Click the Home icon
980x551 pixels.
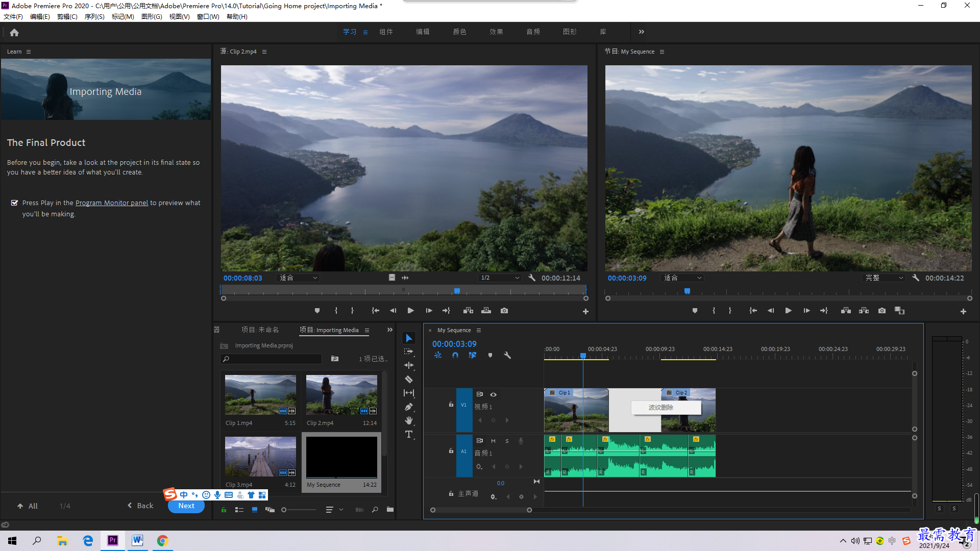(14, 32)
